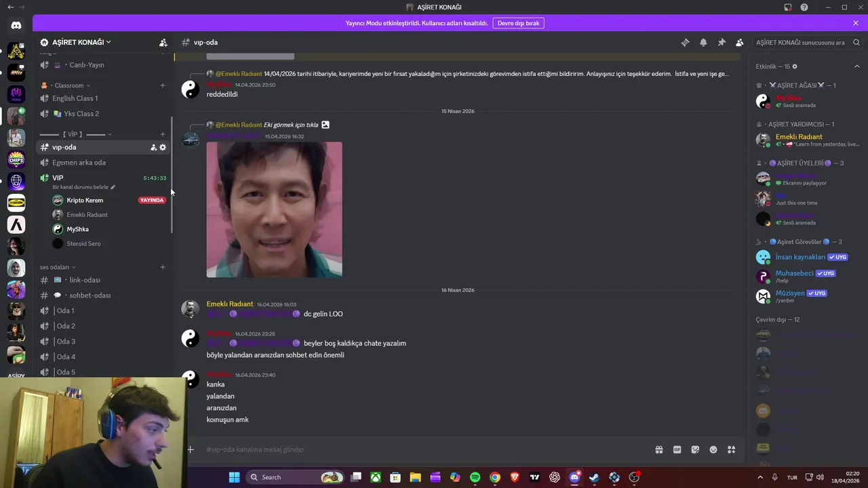This screenshot has width=868, height=488.
Task: Watch Kripto Kerem's YAYINDA stream badge
Action: click(152, 201)
